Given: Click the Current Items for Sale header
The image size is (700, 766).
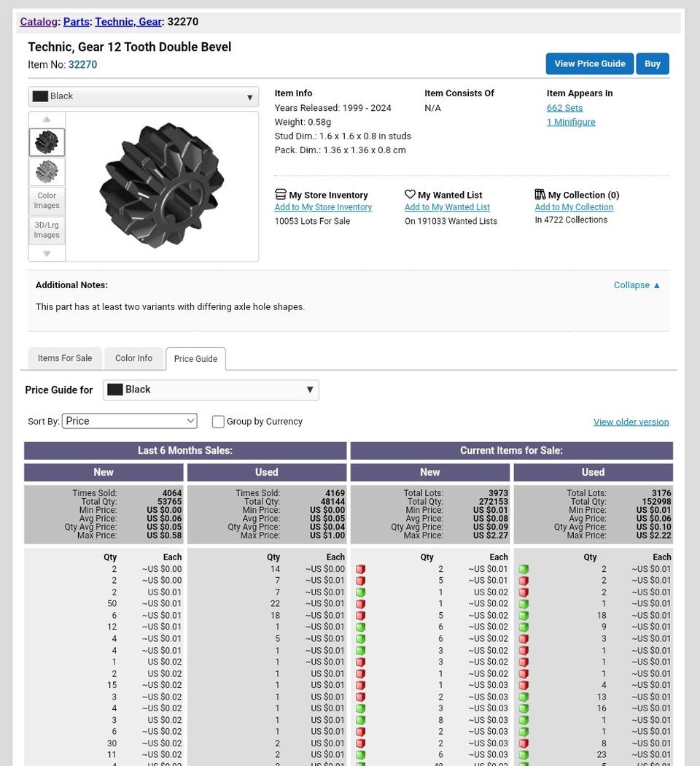Looking at the screenshot, I should [x=512, y=450].
